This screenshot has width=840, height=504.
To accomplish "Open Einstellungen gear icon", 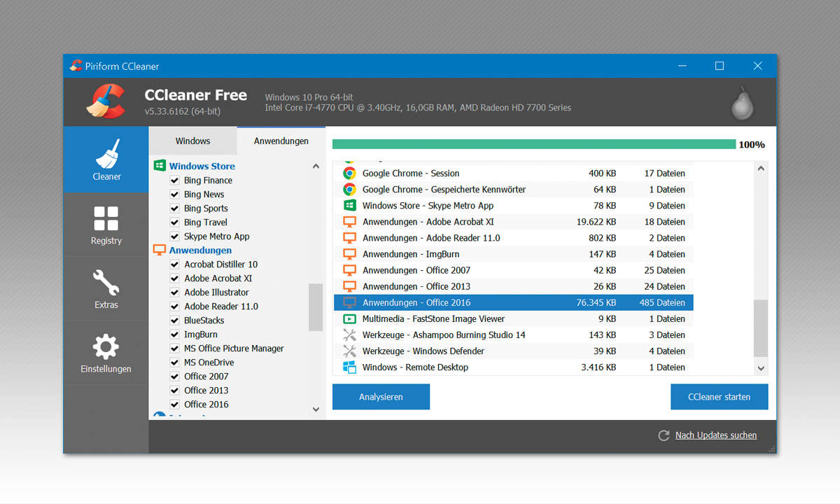I will 106,347.
